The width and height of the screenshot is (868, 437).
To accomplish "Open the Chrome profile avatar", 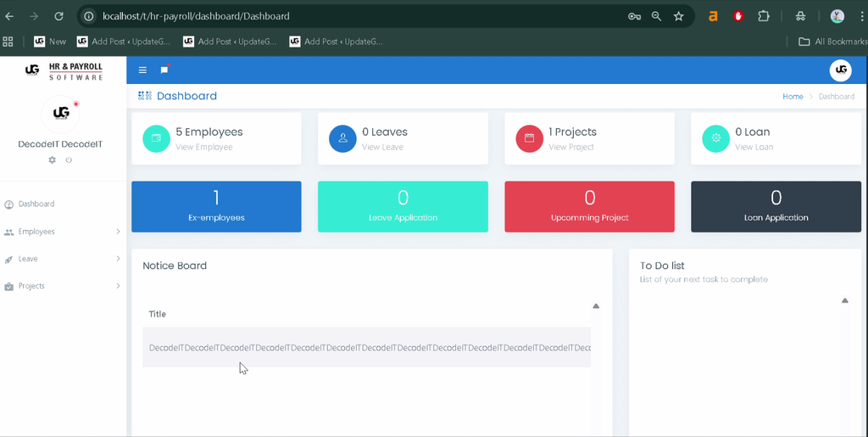I will click(837, 16).
